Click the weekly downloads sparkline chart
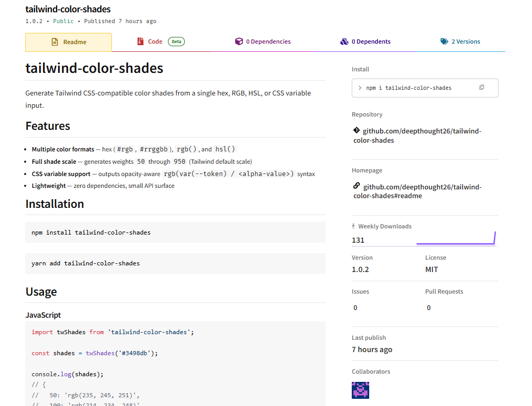 456,238
